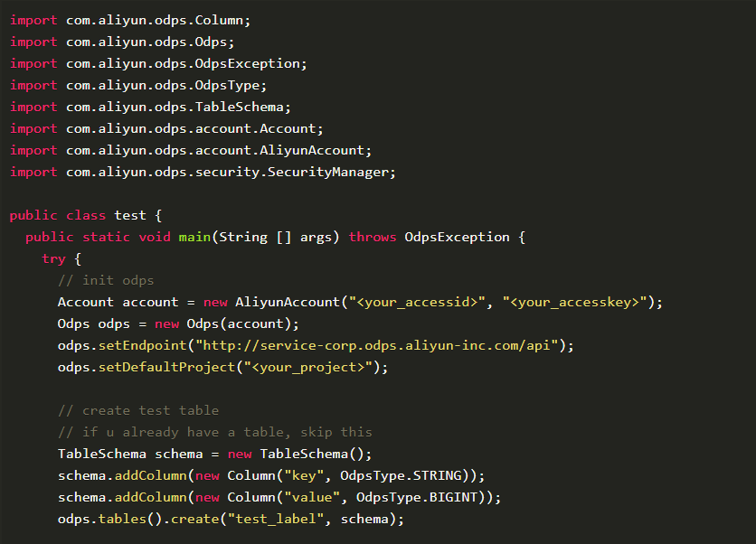Viewport: 756px width, 544px height.
Task: Click OdpsType.STRING in addColumn call
Action: coord(402,475)
